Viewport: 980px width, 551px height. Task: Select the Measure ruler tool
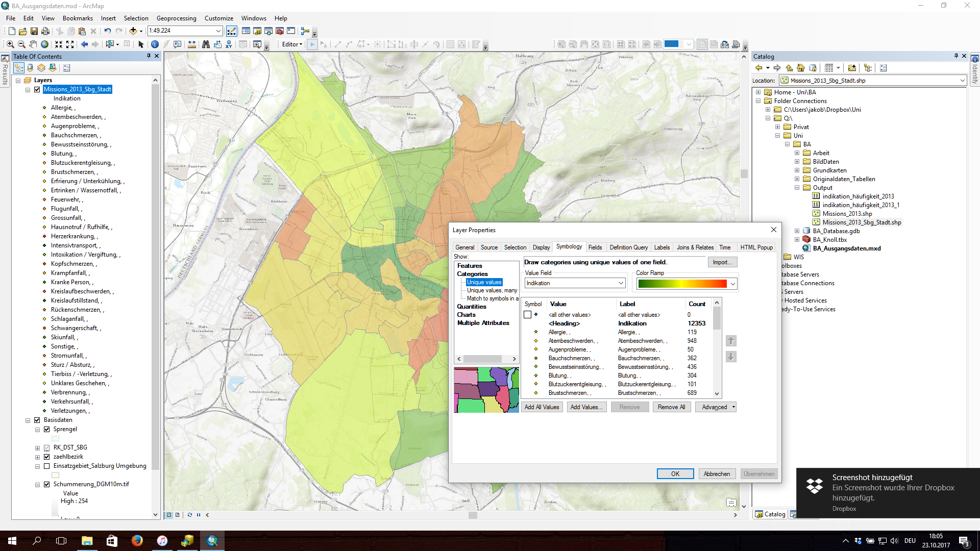pos(192,44)
